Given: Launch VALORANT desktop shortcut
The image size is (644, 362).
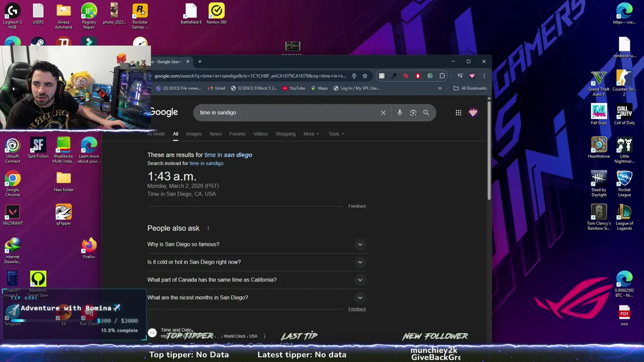Looking at the screenshot, I should point(13,215).
